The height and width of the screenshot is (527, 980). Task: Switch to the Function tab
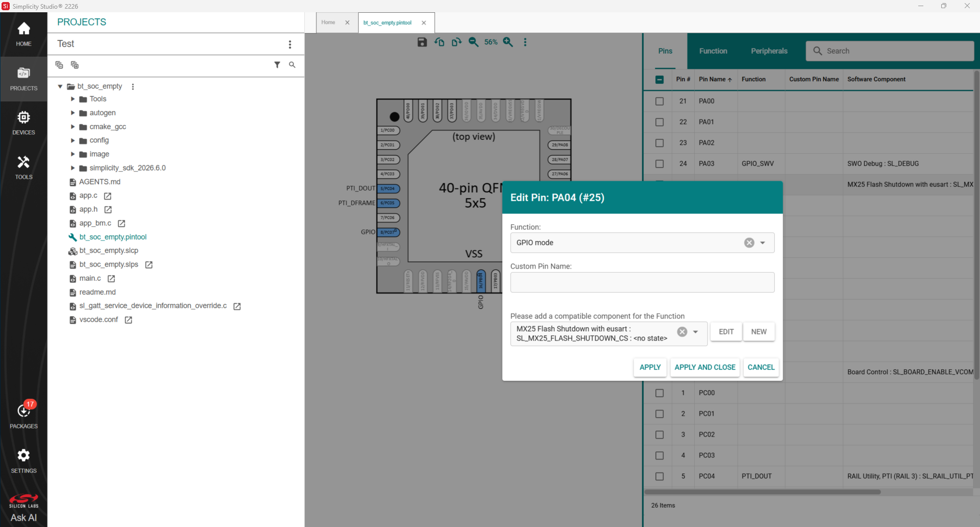tap(713, 51)
